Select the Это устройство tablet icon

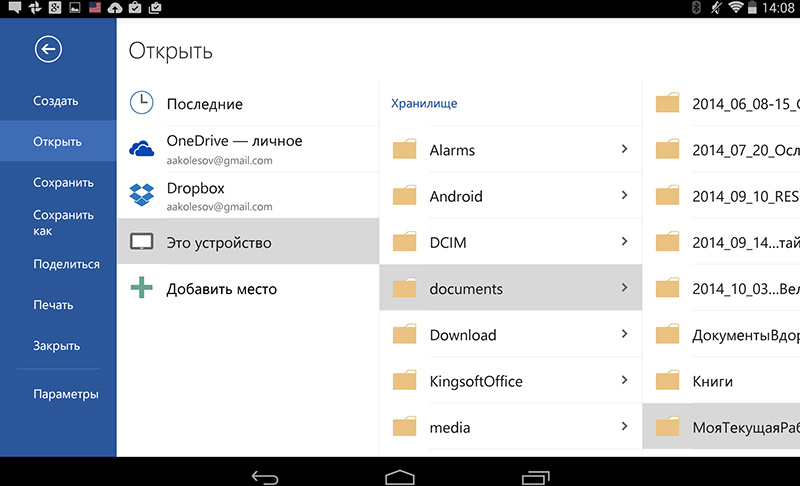pos(142,243)
